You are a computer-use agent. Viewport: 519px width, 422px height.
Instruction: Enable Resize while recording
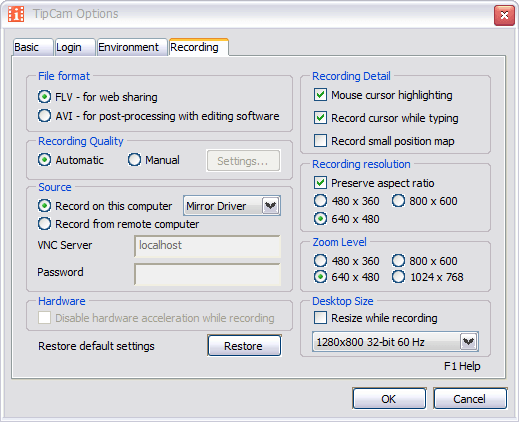(x=320, y=318)
